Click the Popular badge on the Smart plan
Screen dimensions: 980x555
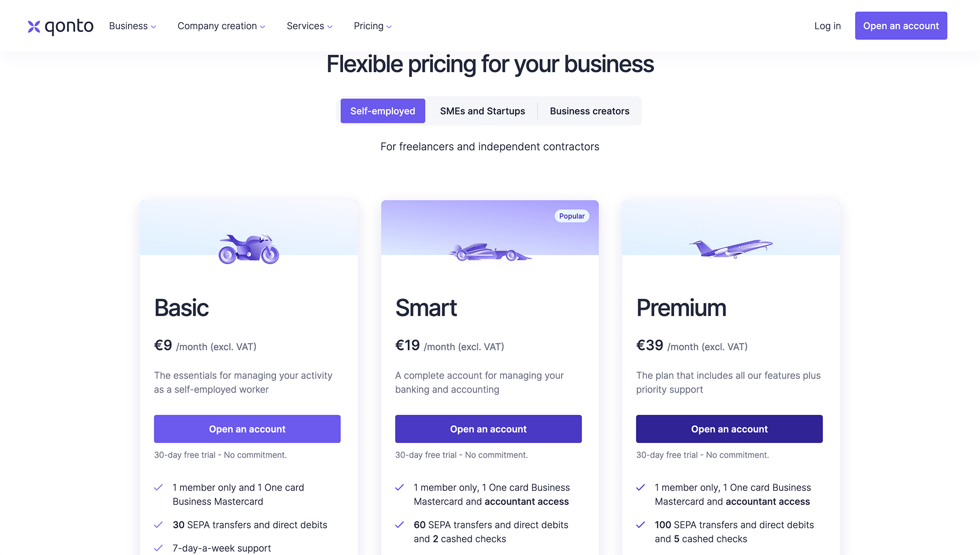[x=572, y=216]
